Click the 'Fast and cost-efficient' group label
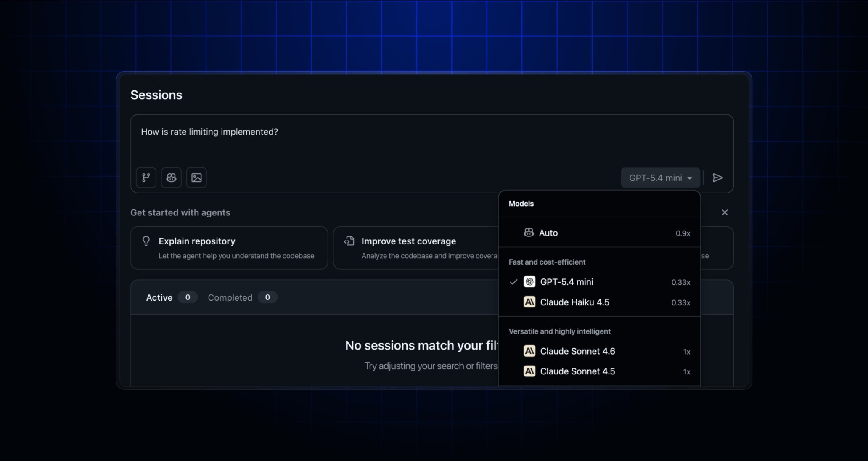 pyautogui.click(x=547, y=262)
